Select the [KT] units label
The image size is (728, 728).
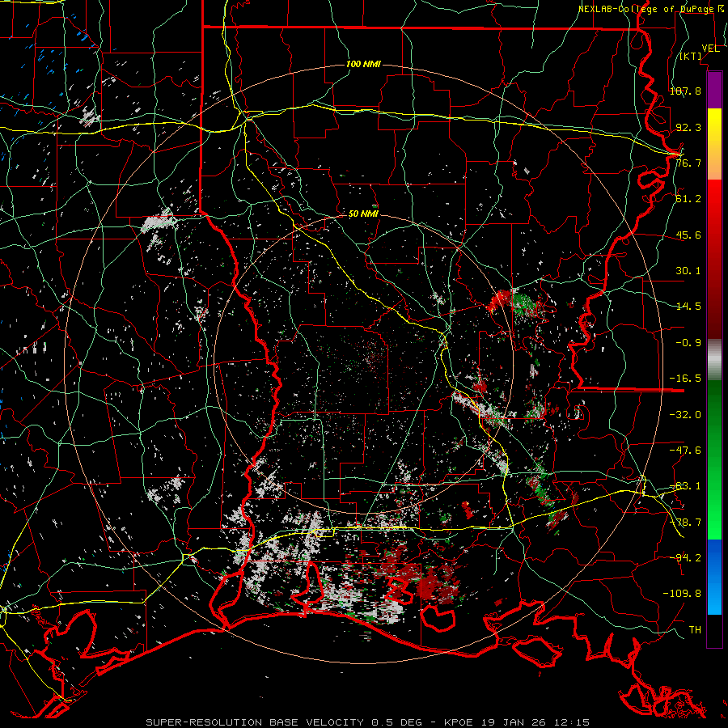tap(691, 56)
